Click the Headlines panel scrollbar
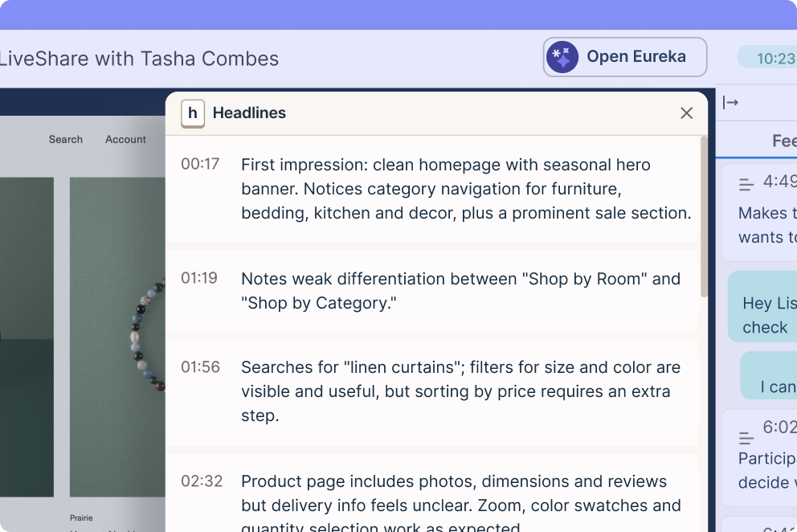 (704, 217)
